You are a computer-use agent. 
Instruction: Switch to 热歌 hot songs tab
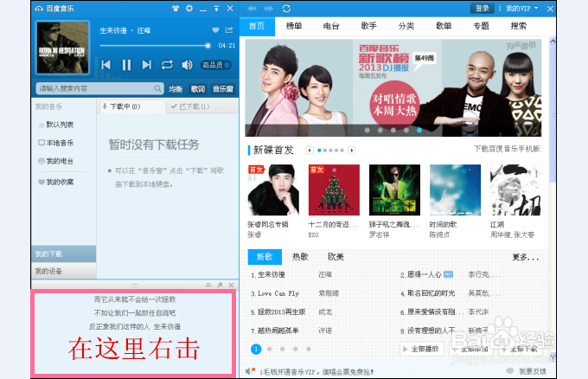[x=300, y=257]
